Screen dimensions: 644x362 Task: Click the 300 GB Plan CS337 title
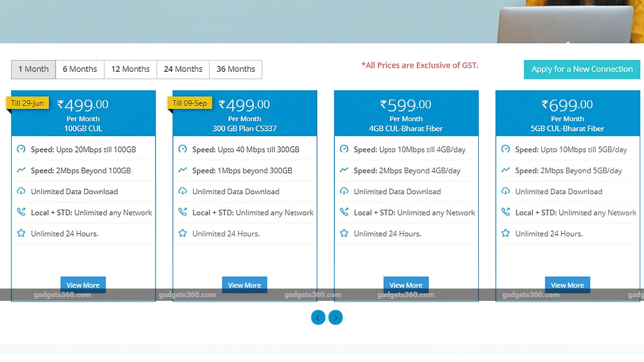click(245, 129)
